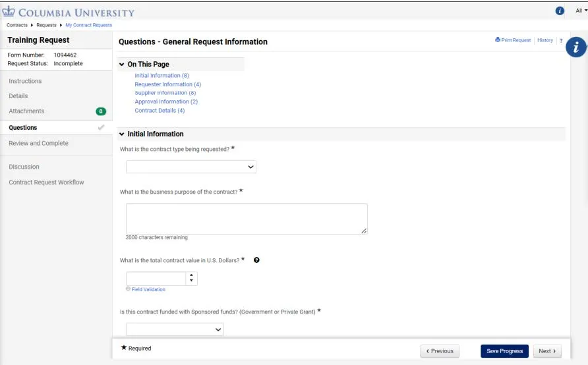
Task: Open the request History link
Action: point(545,40)
